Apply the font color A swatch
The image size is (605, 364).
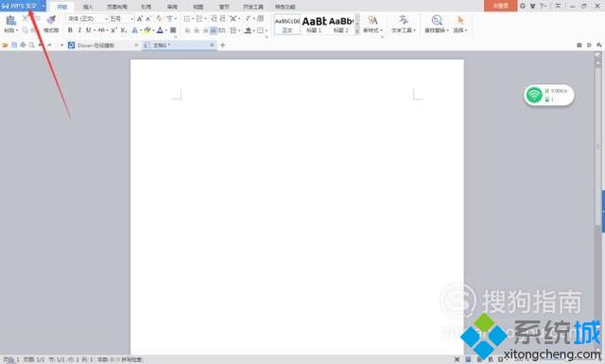[160, 30]
